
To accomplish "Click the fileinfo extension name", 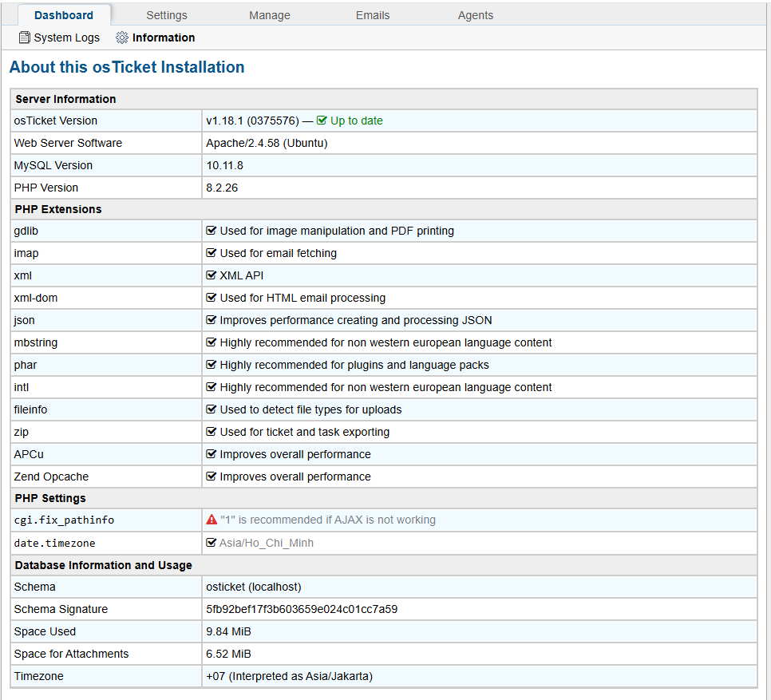I will 30,410.
